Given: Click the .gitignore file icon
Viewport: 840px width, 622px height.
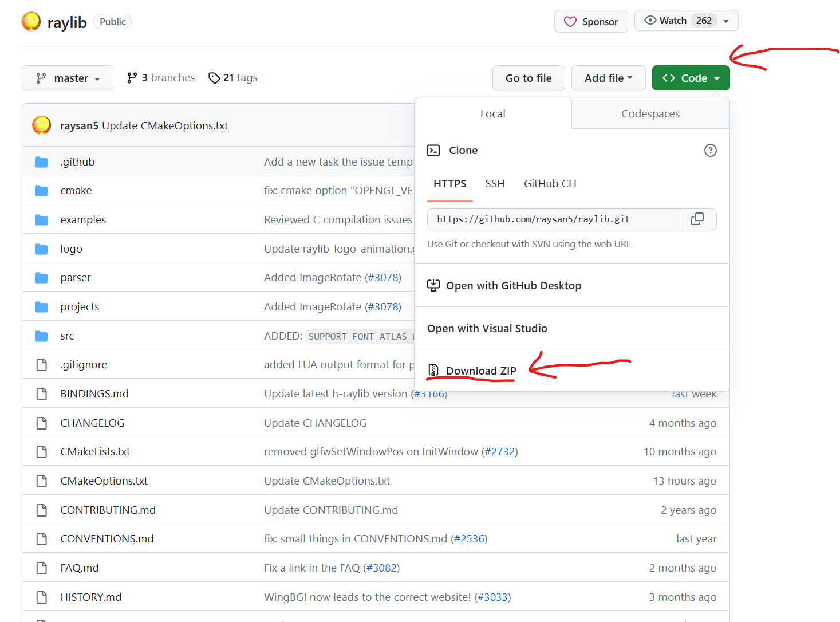Looking at the screenshot, I should coord(41,365).
